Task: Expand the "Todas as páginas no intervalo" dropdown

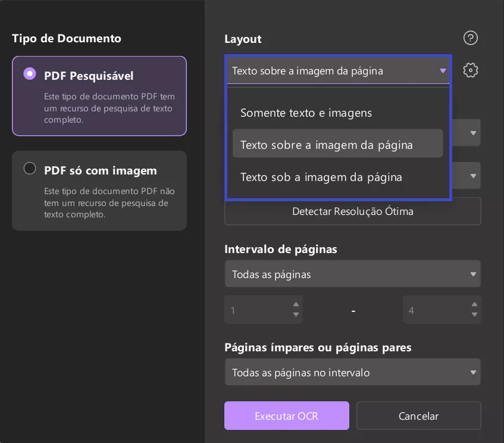Action: (x=352, y=372)
